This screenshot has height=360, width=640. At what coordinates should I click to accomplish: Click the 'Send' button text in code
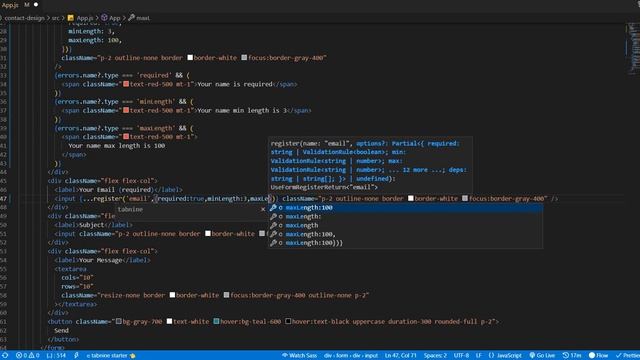(x=61, y=330)
